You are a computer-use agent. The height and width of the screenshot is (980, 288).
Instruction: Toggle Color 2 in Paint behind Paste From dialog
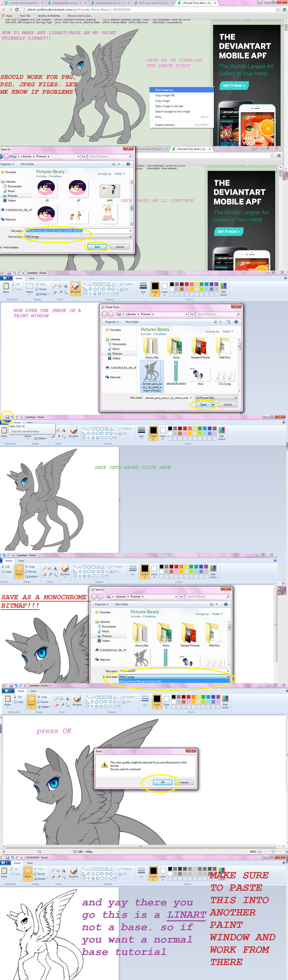[164, 289]
